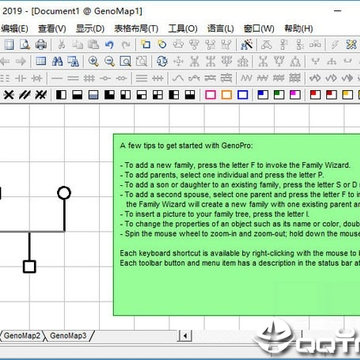Viewport: 360px width, 360px height.
Task: Open the 工具(O) menu
Action: coord(183,29)
